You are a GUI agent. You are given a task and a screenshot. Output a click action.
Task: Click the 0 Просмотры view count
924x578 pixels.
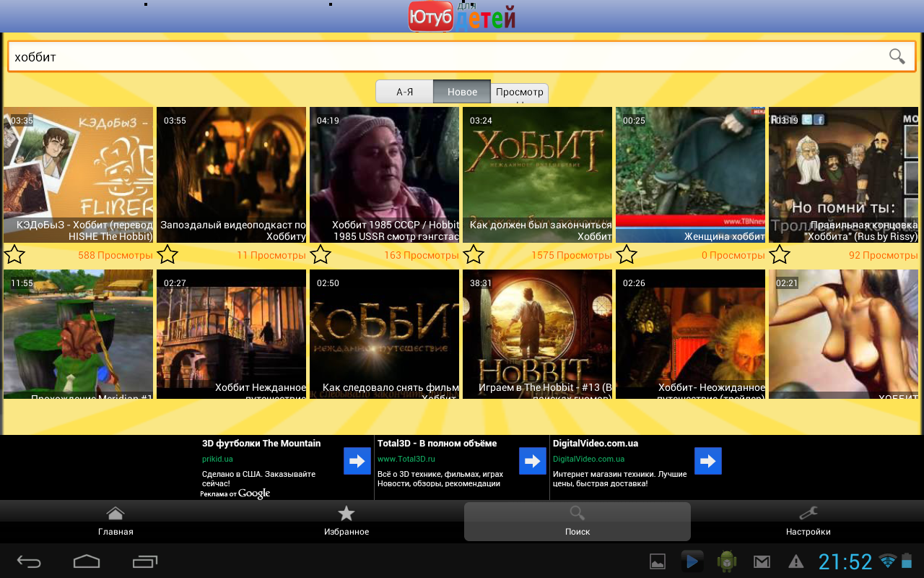coord(733,255)
